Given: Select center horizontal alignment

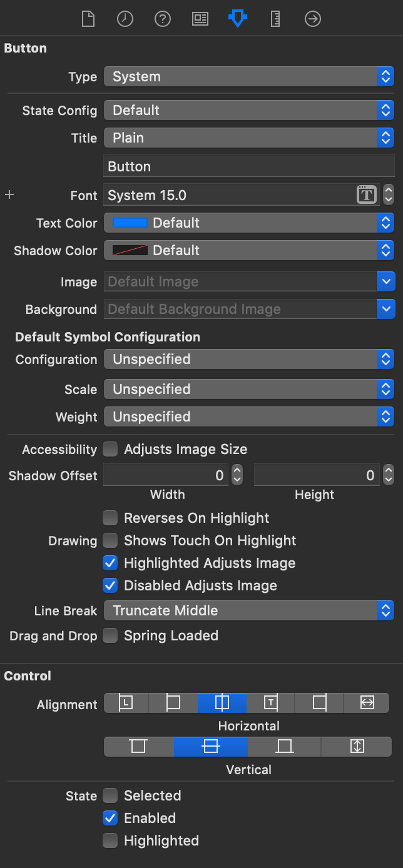Looking at the screenshot, I should coord(222,703).
